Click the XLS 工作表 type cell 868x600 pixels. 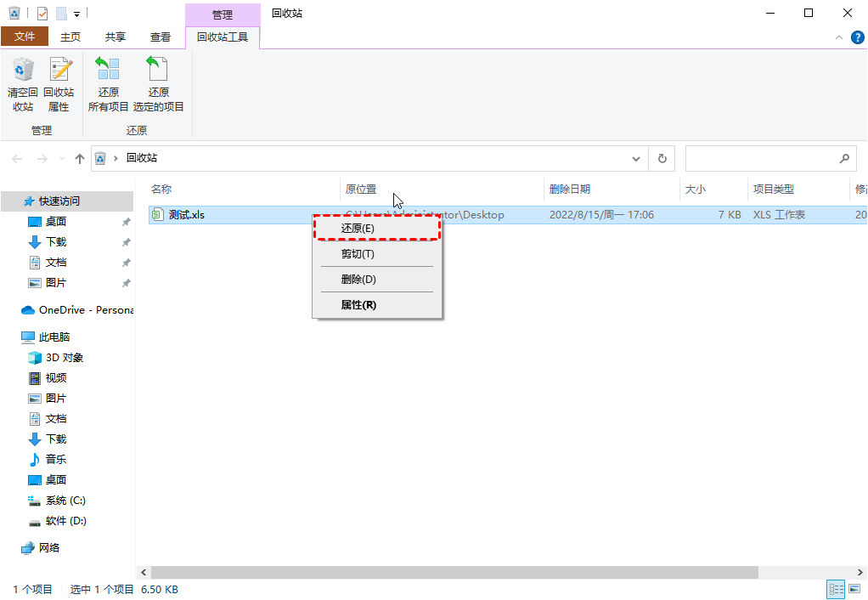(x=779, y=215)
